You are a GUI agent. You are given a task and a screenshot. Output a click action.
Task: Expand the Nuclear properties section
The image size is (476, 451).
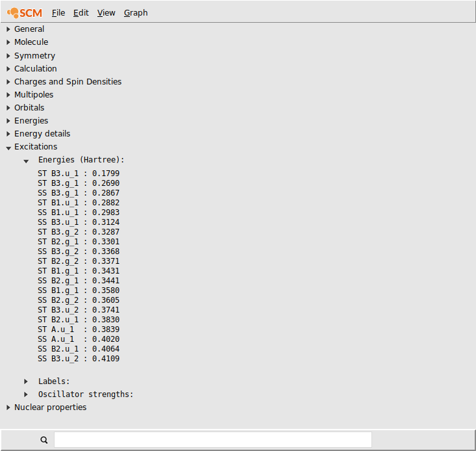coord(8,407)
